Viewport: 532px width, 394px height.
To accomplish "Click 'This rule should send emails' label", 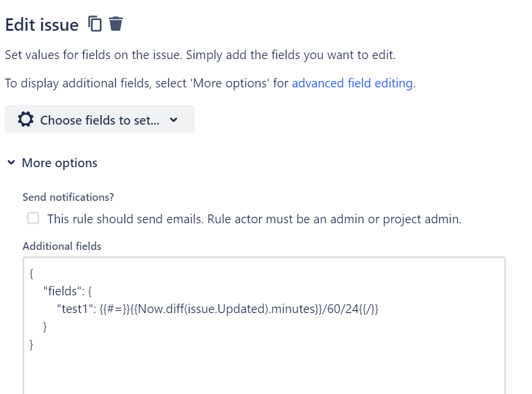I will pos(254,219).
